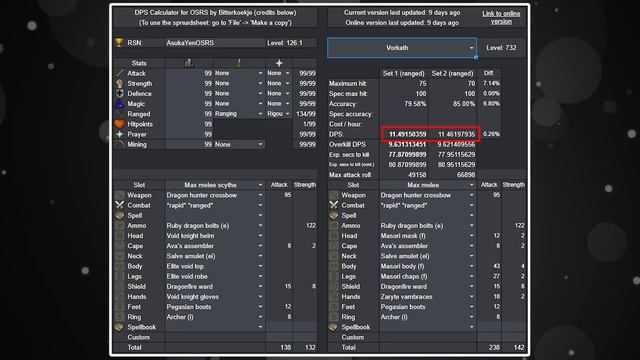This screenshot has width=640, height=360.
Task: Open Link to online version
Action: tap(501, 18)
